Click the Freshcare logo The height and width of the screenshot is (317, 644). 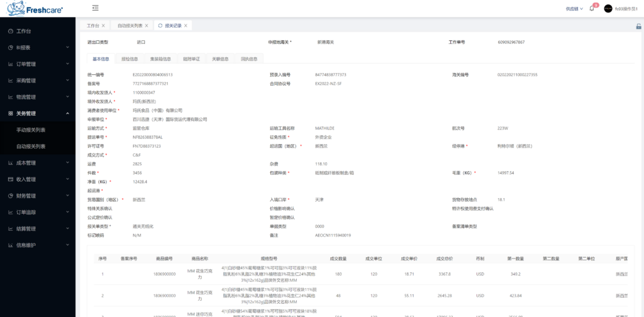click(35, 8)
